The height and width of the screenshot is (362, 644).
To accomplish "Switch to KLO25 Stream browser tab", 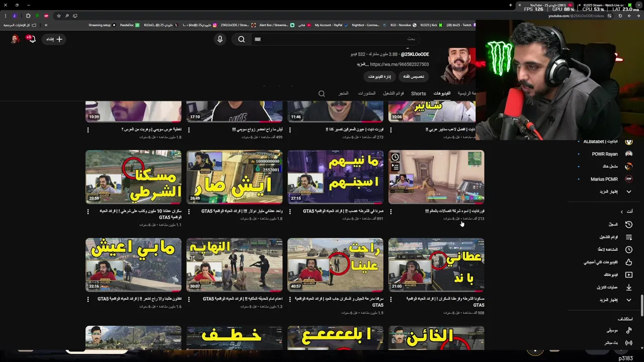I will [x=604, y=5].
